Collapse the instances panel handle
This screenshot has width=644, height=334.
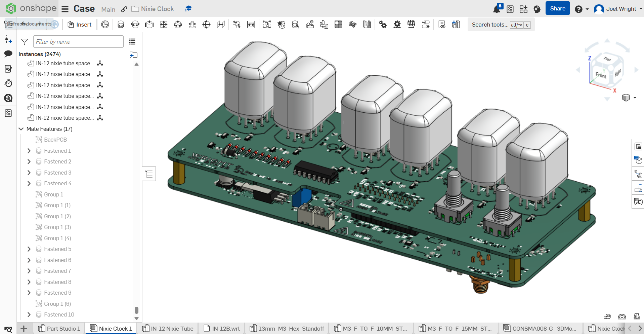pos(149,174)
